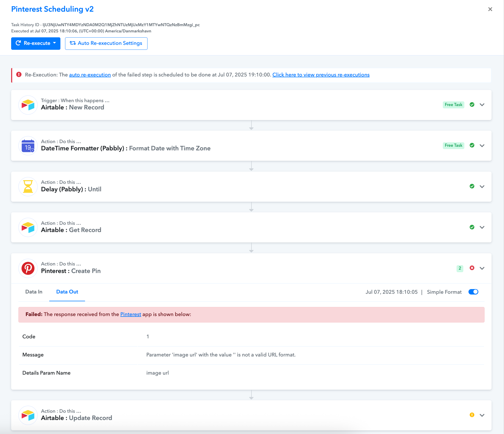This screenshot has height=434, width=504.
Task: Expand the Delay Until step
Action: [x=482, y=186]
